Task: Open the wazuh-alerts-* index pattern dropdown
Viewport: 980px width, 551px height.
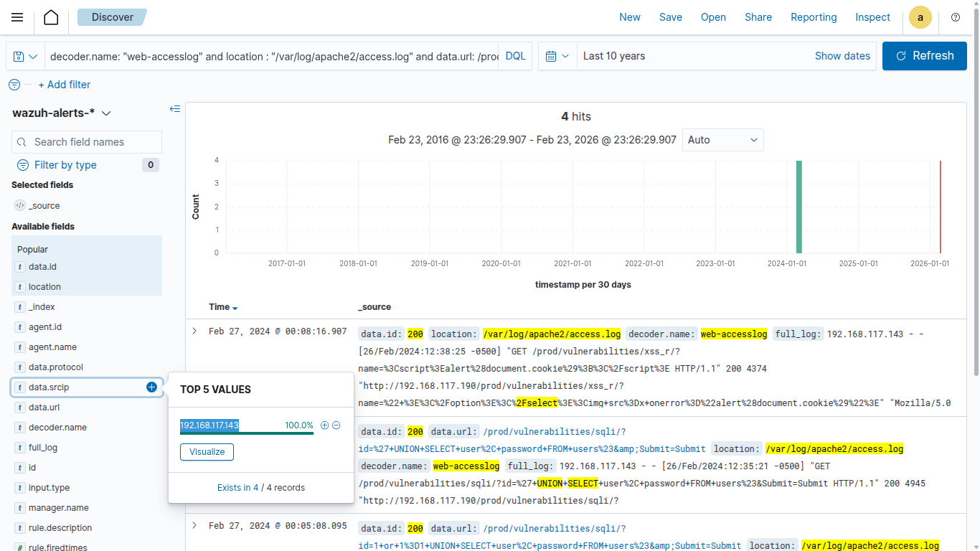Action: point(62,113)
